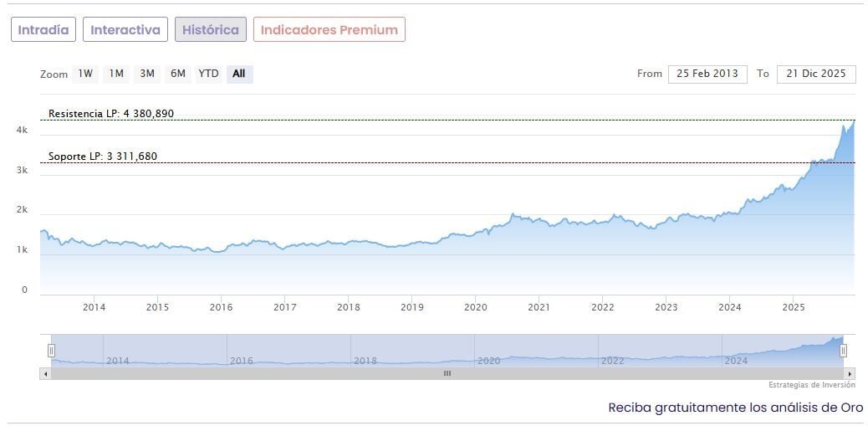Image resolution: width=868 pixels, height=426 pixels.
Task: Click the scrollbar right arrow
Action: pyautogui.click(x=850, y=373)
